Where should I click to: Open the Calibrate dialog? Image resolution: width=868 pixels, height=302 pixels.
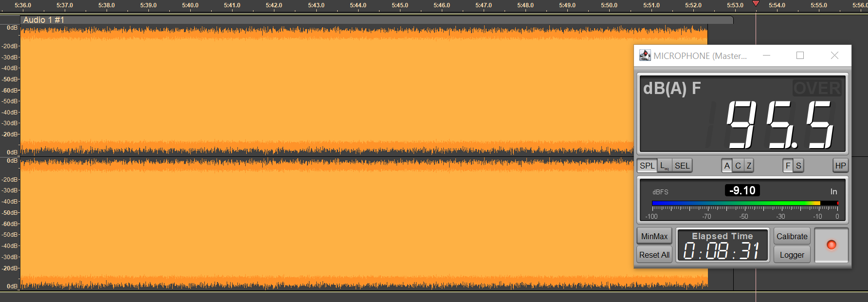point(792,236)
